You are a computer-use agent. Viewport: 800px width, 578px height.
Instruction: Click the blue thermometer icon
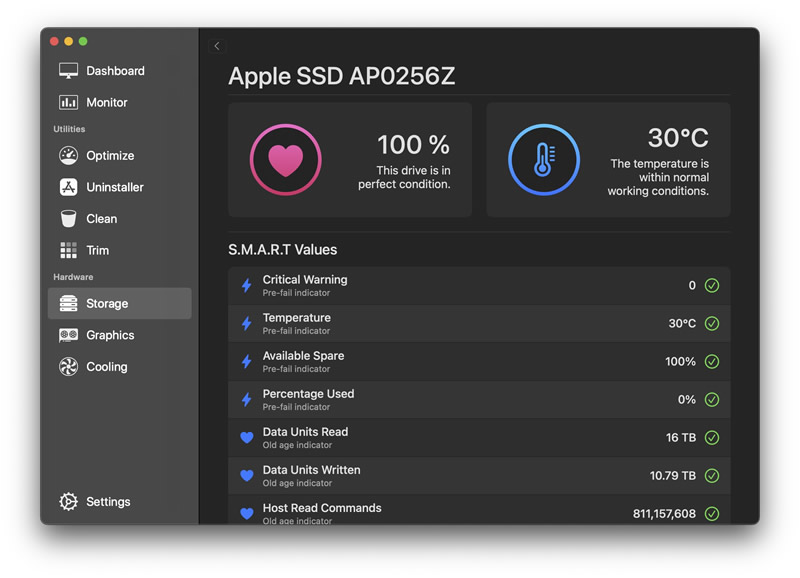point(544,160)
